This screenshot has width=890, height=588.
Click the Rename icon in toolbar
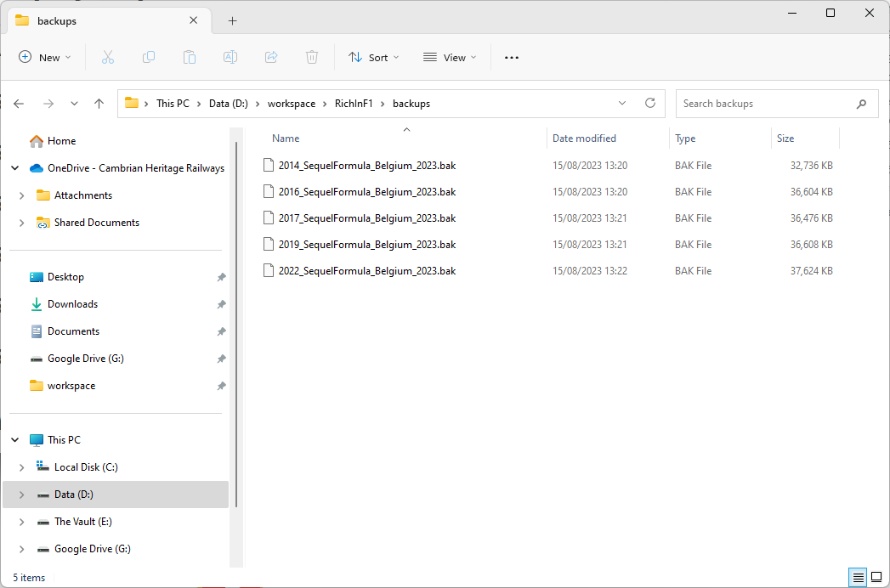(230, 57)
